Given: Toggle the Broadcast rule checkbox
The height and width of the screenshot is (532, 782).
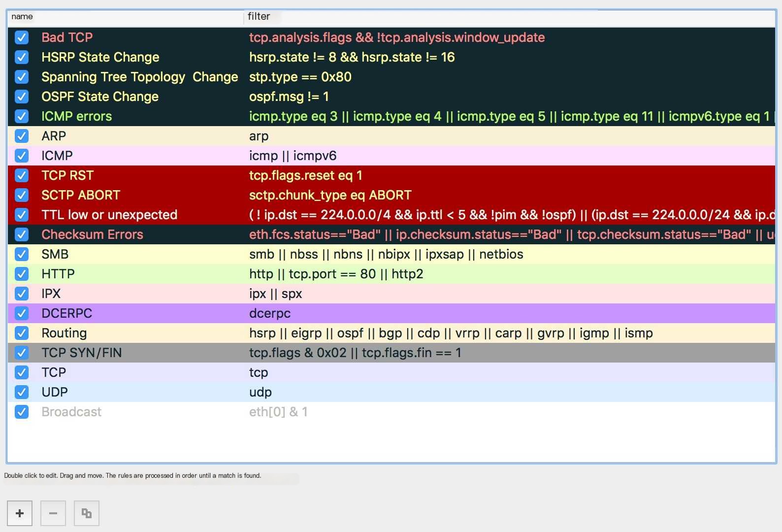Looking at the screenshot, I should point(22,412).
